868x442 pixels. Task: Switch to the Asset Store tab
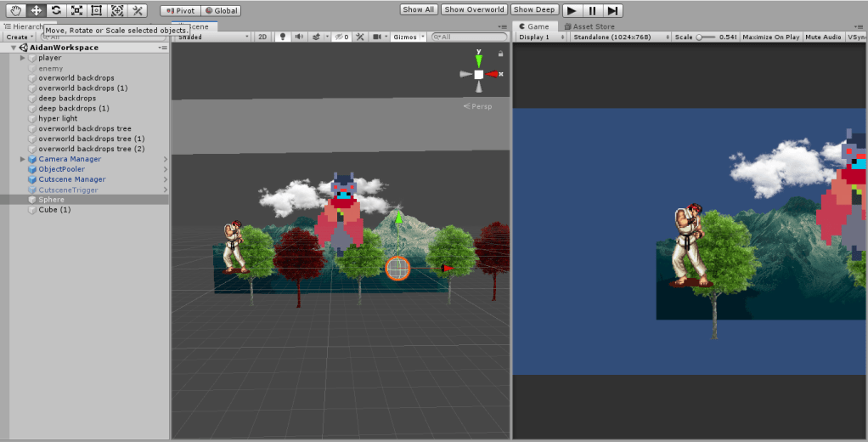click(593, 26)
